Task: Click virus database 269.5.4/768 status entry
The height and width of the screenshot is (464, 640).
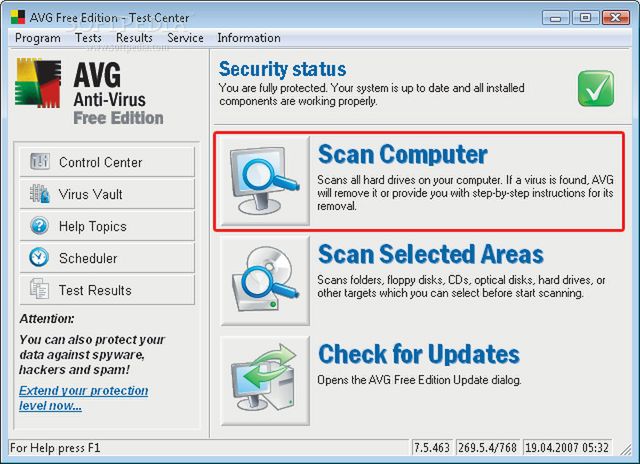Action: coord(487,448)
